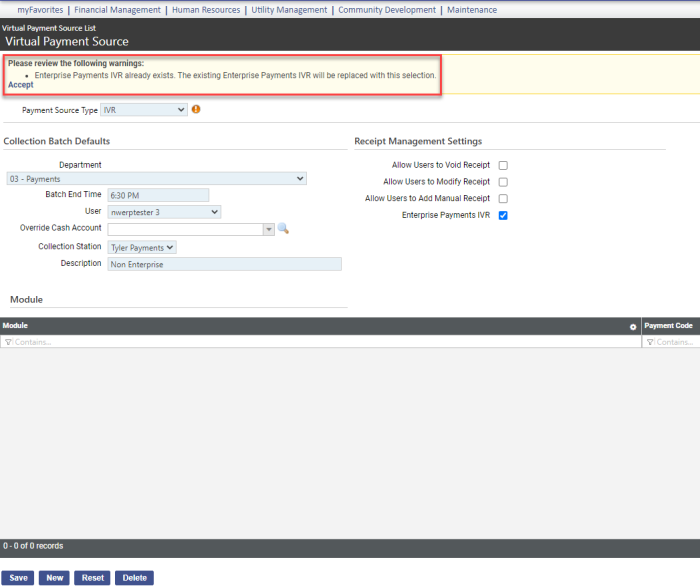
Task: Open the Payment Source Type dropdown
Action: click(143, 110)
